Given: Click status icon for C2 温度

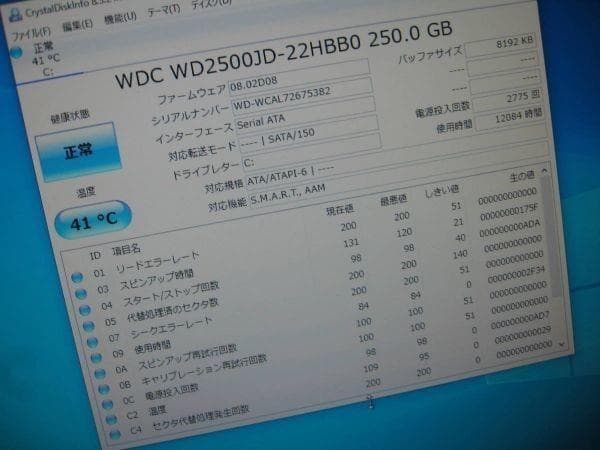Looking at the screenshot, I should coord(111,420).
